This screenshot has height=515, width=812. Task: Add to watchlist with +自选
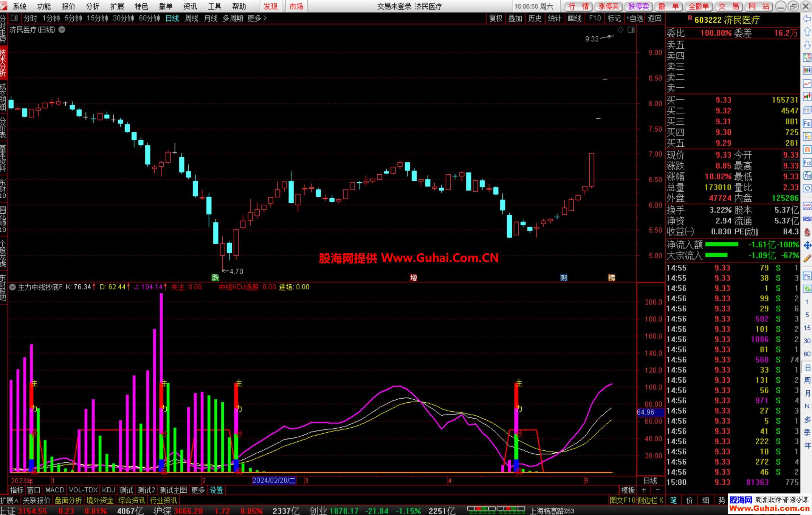click(634, 18)
